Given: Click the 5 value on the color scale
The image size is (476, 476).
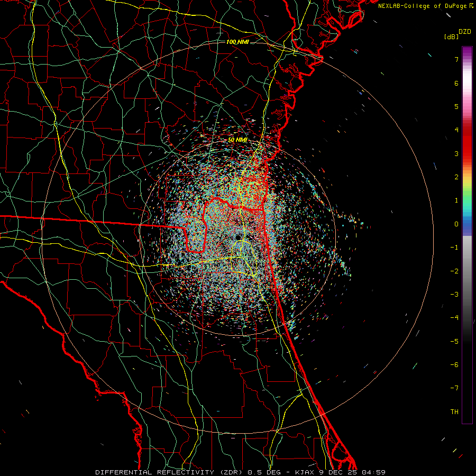Looking at the screenshot, I should [x=456, y=106].
